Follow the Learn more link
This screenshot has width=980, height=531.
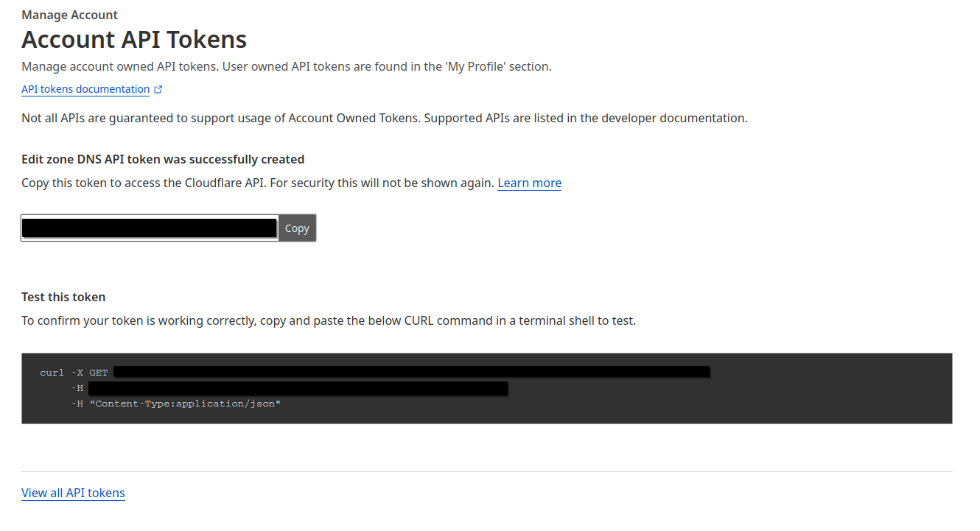529,183
